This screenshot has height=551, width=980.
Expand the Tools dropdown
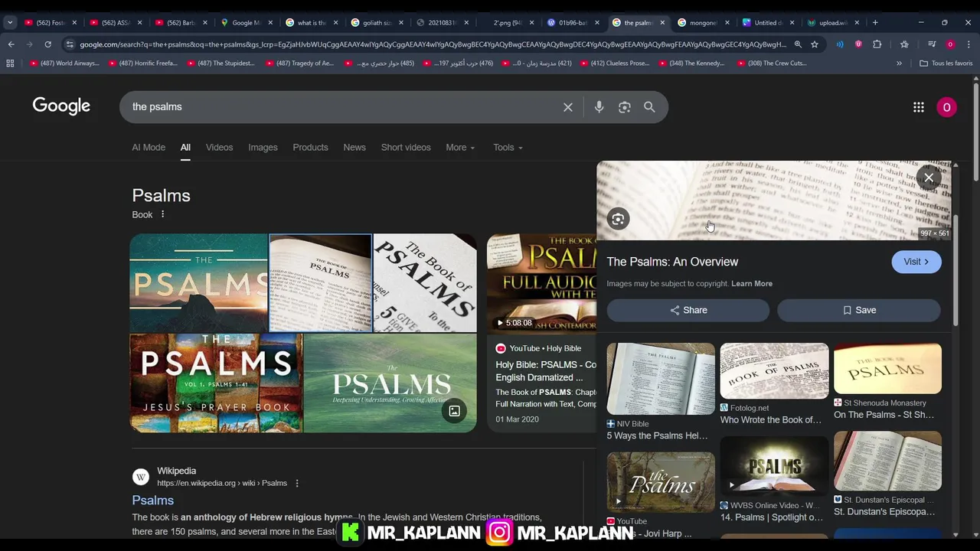pyautogui.click(x=508, y=147)
